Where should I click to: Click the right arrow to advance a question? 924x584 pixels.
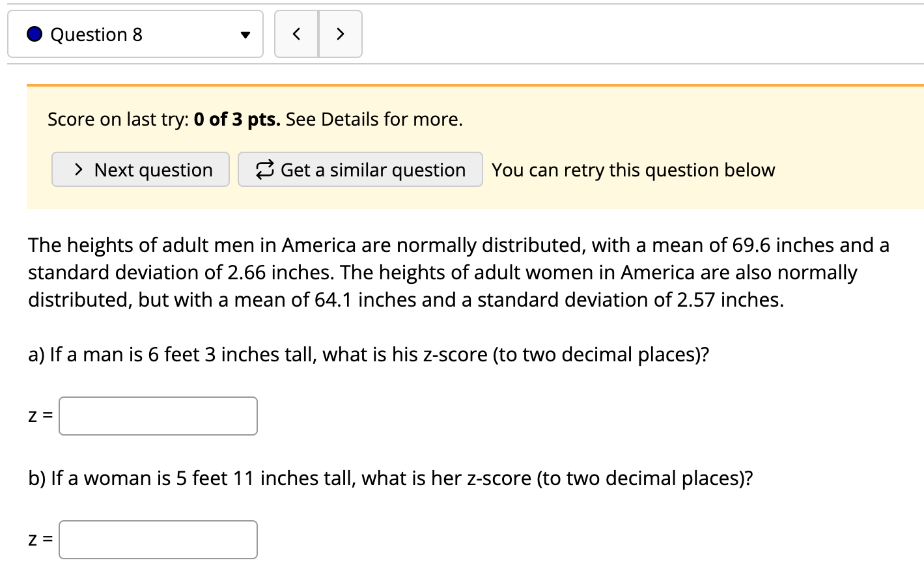[x=340, y=34]
